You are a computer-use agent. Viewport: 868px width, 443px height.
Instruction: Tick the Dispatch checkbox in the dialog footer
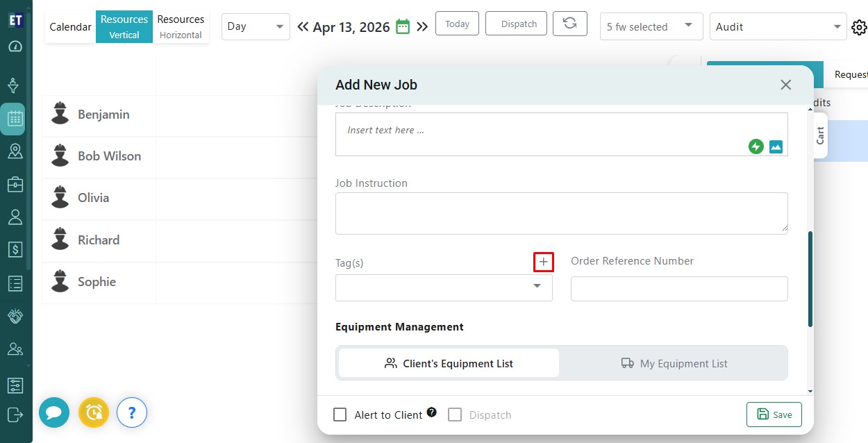[455, 415]
